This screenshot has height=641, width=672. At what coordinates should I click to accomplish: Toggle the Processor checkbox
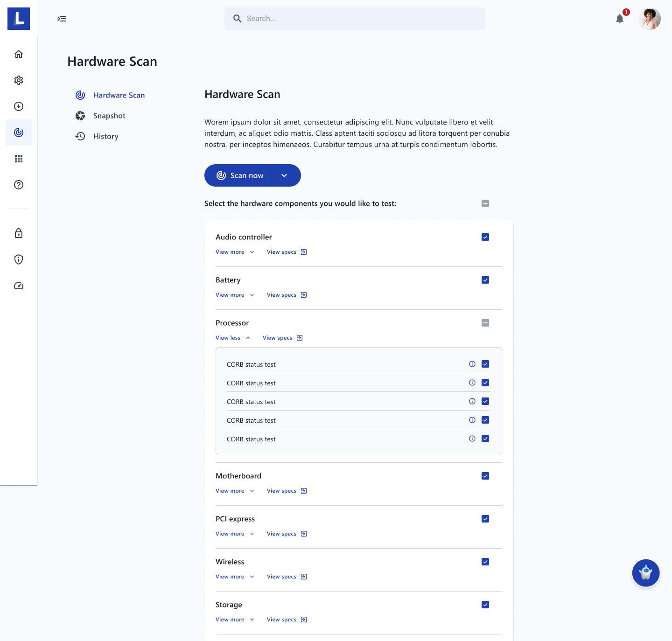pyautogui.click(x=485, y=323)
